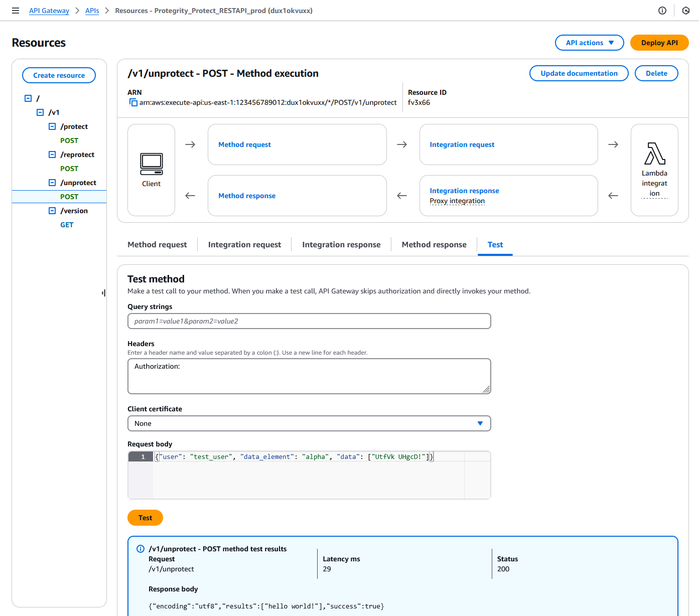Open the hamburger navigation menu
The height and width of the screenshot is (616, 700).
point(16,11)
